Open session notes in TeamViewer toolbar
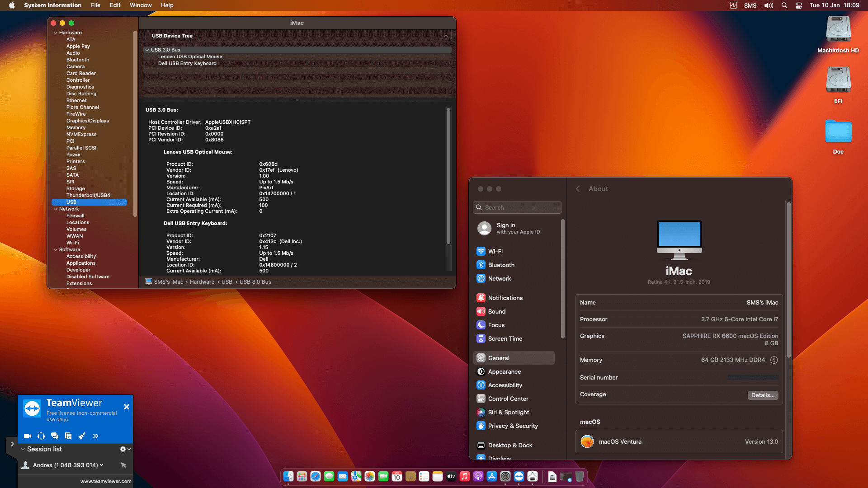The width and height of the screenshot is (868, 488). [x=68, y=436]
